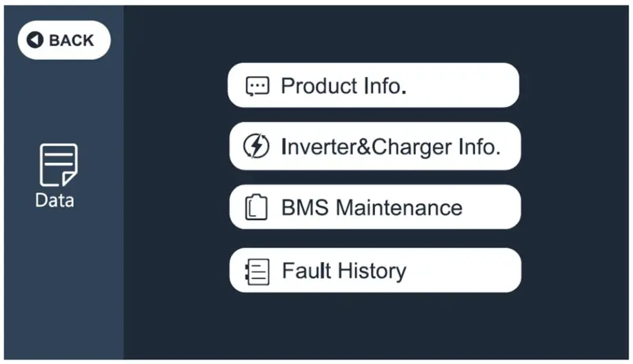Click the "BACK" text label
Screen dimensions: 633x364
tap(71, 40)
